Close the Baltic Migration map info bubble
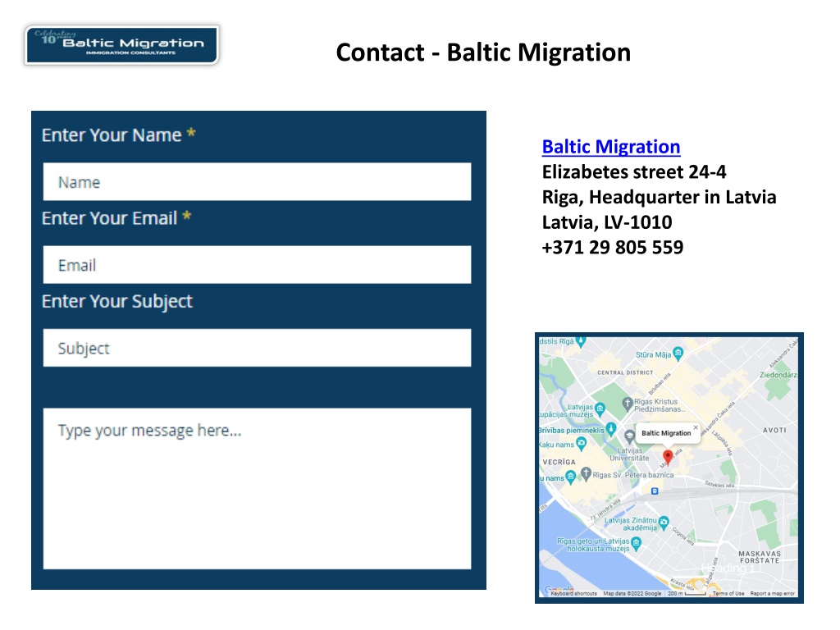Screen dimensions: 840x630 [x=696, y=427]
